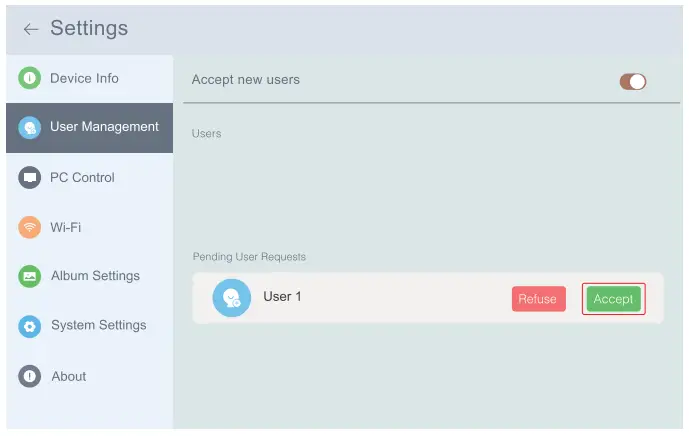Click the orange Wi-Fi icon
Screen dimensions: 689x436
(x=30, y=227)
